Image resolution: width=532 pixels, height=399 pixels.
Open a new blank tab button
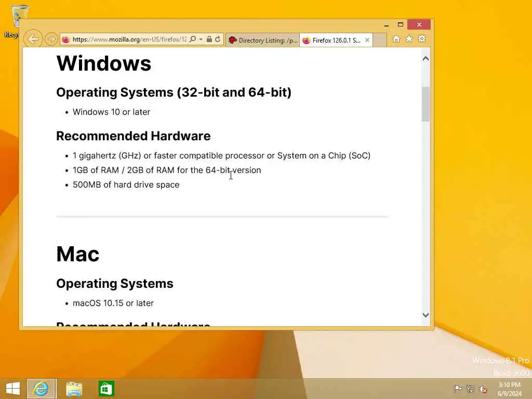(380, 41)
